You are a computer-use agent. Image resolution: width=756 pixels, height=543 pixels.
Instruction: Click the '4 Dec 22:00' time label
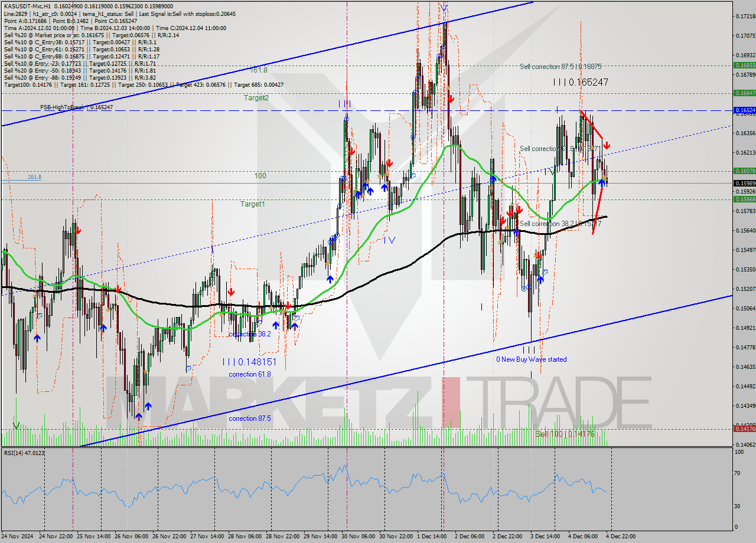pyautogui.click(x=622, y=537)
